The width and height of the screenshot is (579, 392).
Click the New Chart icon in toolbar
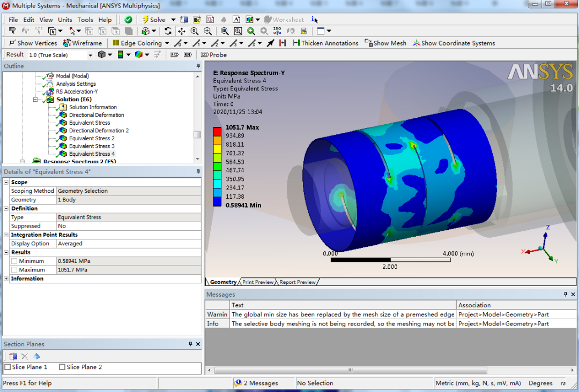211,20
